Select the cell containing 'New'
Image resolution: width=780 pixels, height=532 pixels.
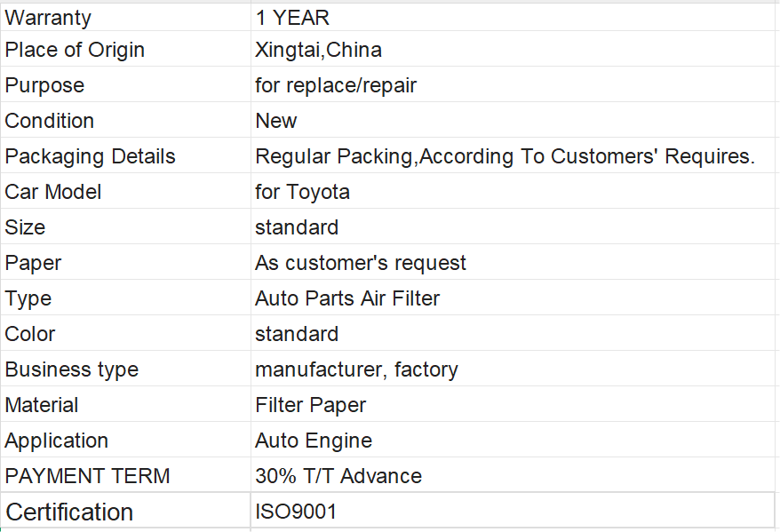tap(276, 121)
